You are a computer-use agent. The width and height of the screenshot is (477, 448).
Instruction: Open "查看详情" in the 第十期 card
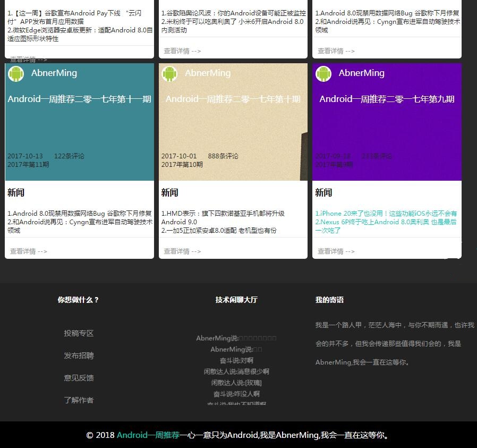pyautogui.click(x=182, y=251)
